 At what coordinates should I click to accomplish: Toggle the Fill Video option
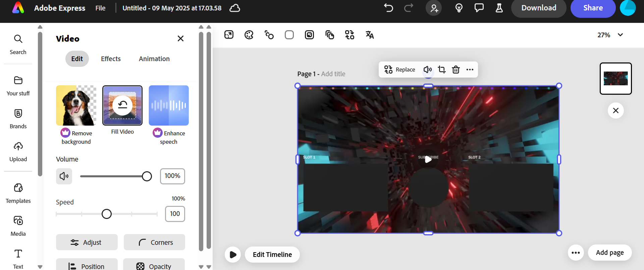tap(122, 105)
